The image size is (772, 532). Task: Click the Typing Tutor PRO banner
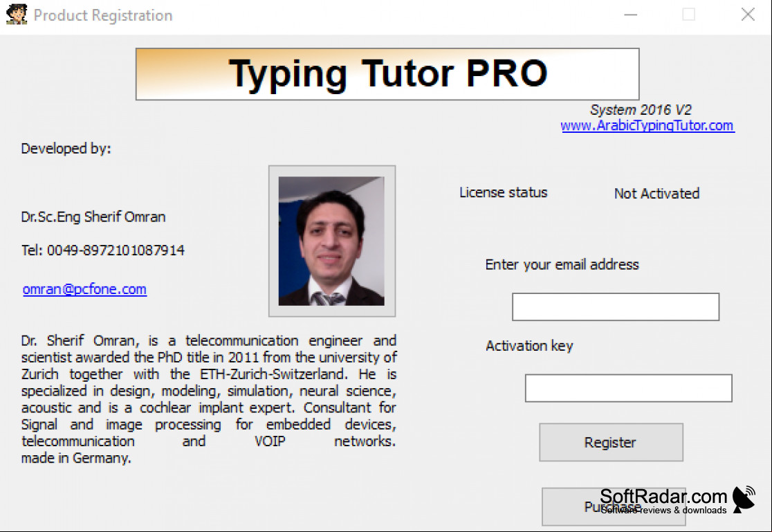click(x=387, y=74)
